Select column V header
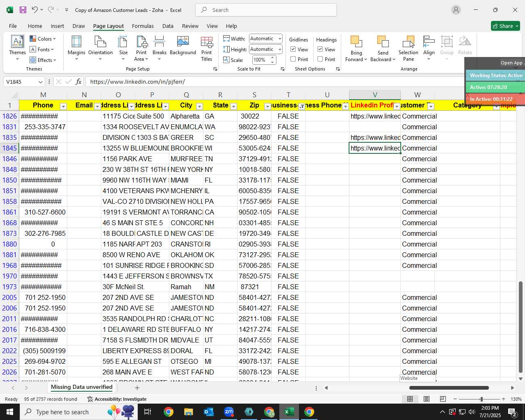Image resolution: width=525 pixels, height=420 pixels. [x=375, y=95]
